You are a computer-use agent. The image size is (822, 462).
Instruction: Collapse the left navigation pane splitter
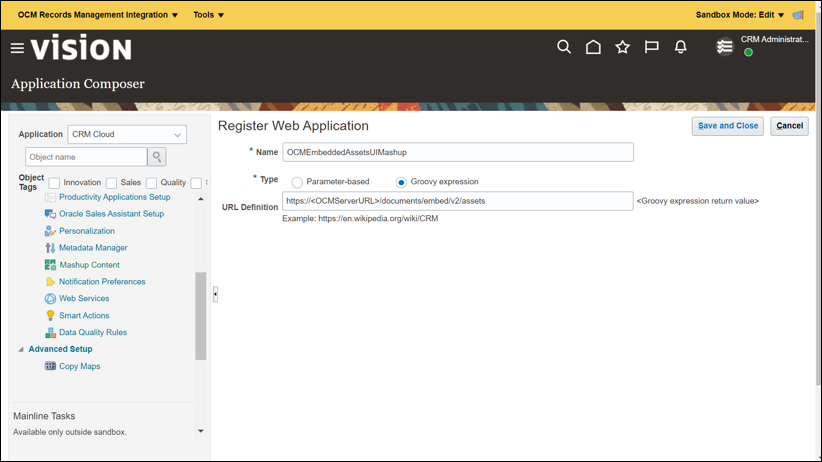coord(215,294)
